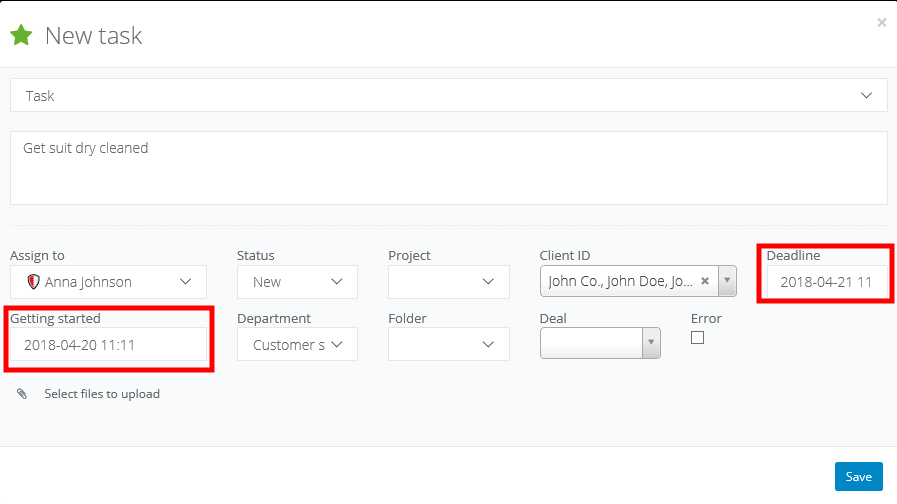
Task: Click the Save button
Action: [x=859, y=477]
